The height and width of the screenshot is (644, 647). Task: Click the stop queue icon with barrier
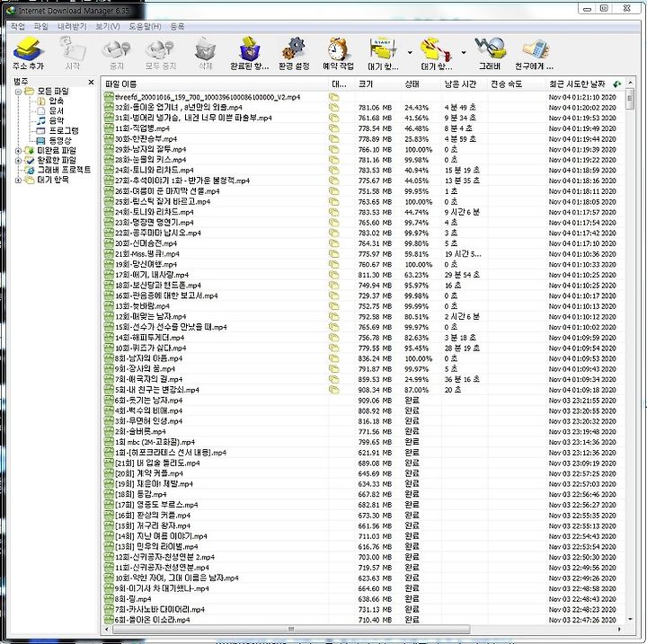coord(436,49)
